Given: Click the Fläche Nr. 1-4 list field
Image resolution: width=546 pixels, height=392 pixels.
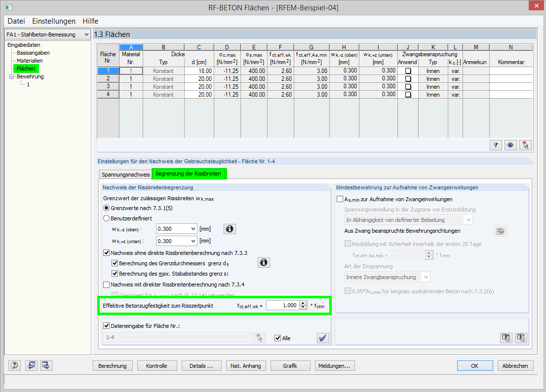Looking at the screenshot, I should click(177, 337).
